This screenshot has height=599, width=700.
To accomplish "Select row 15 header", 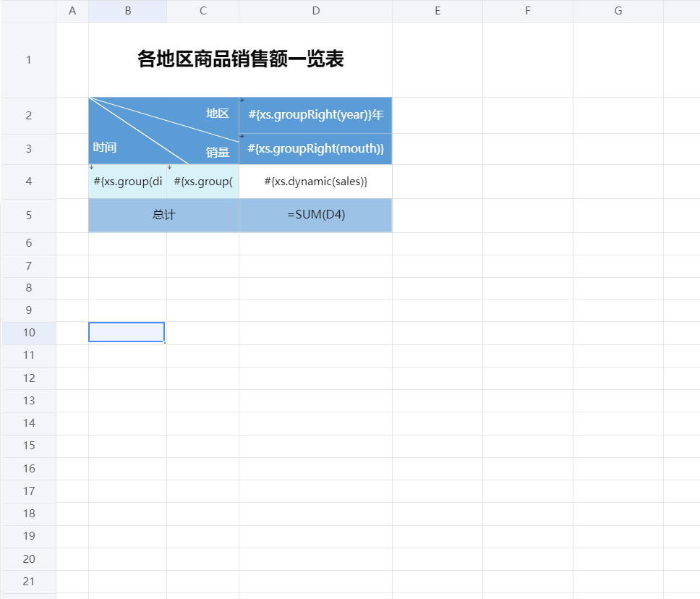I will 29,446.
